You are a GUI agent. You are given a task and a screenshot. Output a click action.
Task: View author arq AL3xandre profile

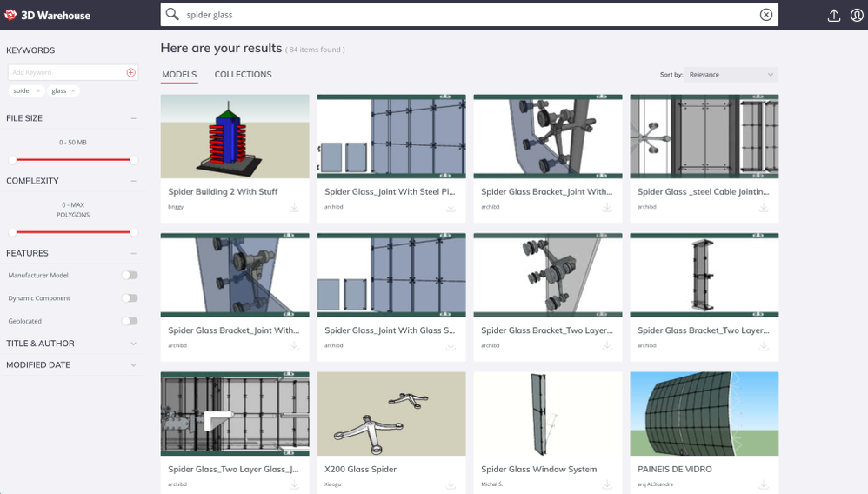[656, 484]
